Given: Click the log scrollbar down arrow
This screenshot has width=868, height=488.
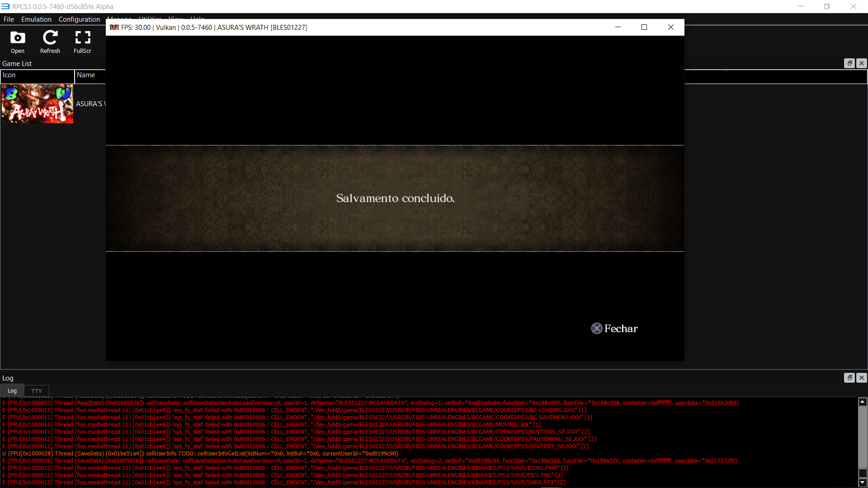Looking at the screenshot, I should click(x=862, y=483).
